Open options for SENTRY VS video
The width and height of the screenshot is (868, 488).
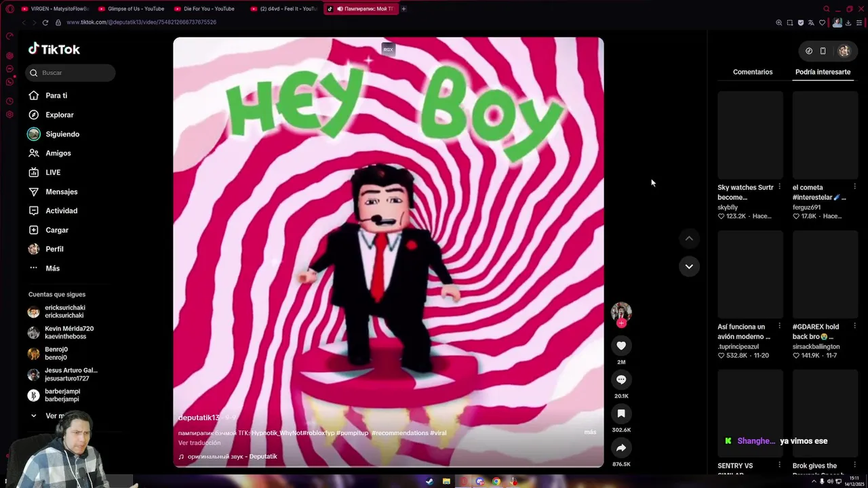[779, 466]
